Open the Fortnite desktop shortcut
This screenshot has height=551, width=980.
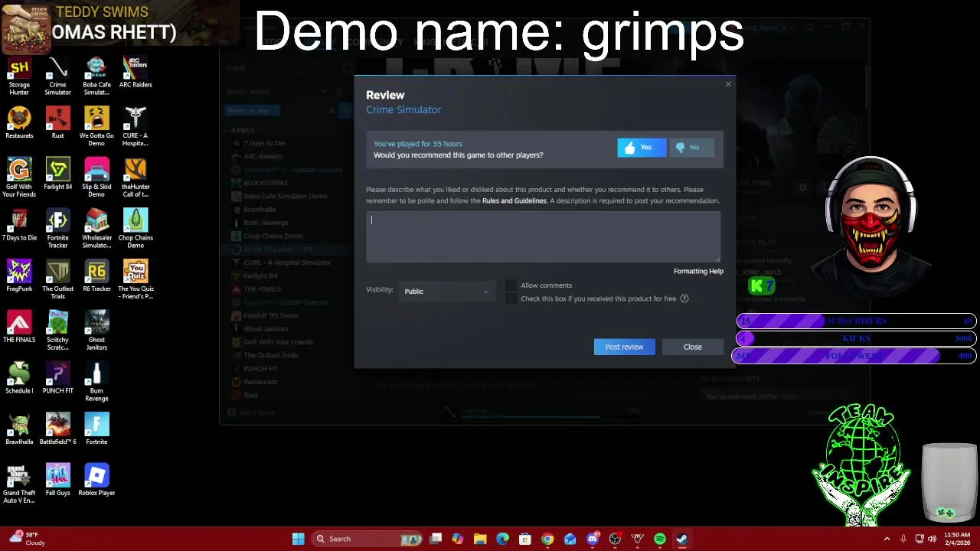point(96,430)
